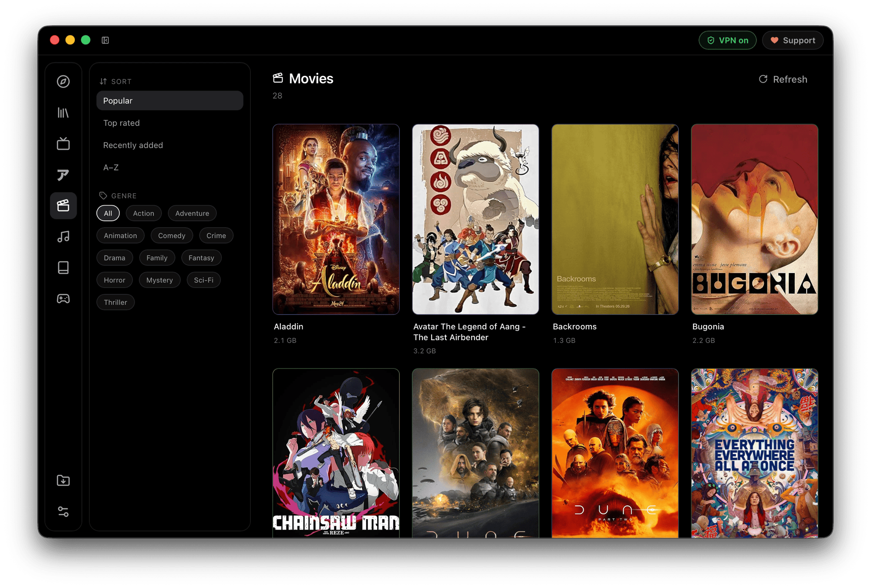Open the Backrooms movie poster
This screenshot has height=588, width=871.
[x=615, y=219]
